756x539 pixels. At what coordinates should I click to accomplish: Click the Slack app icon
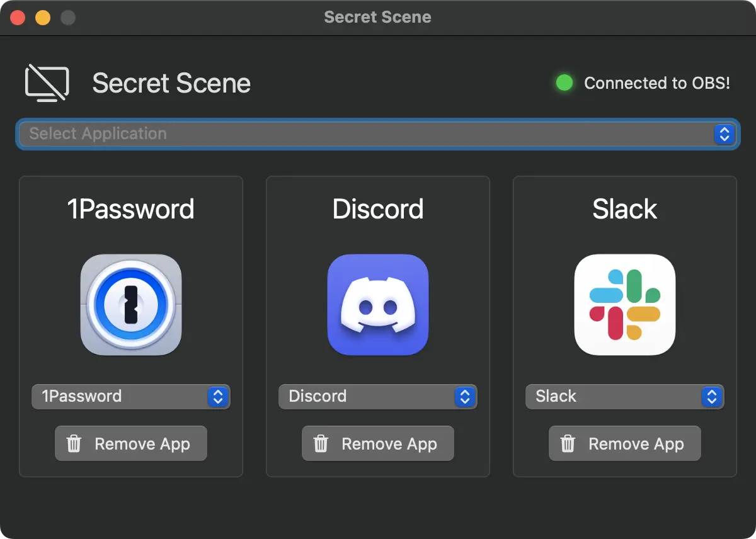click(624, 305)
